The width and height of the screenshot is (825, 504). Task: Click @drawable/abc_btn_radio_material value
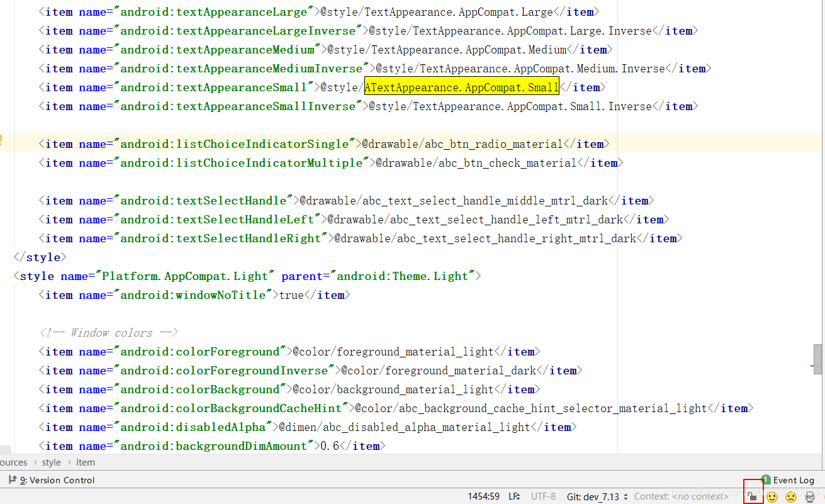click(x=463, y=144)
